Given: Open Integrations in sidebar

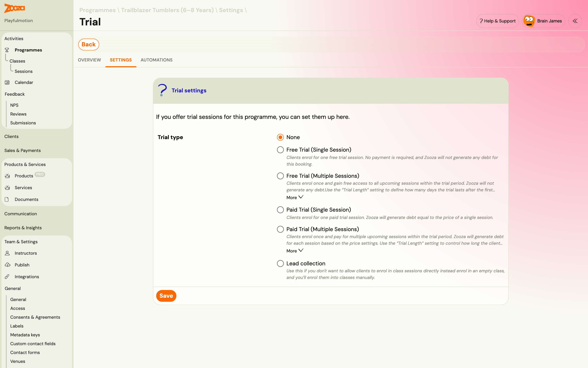Looking at the screenshot, I should click(x=27, y=277).
